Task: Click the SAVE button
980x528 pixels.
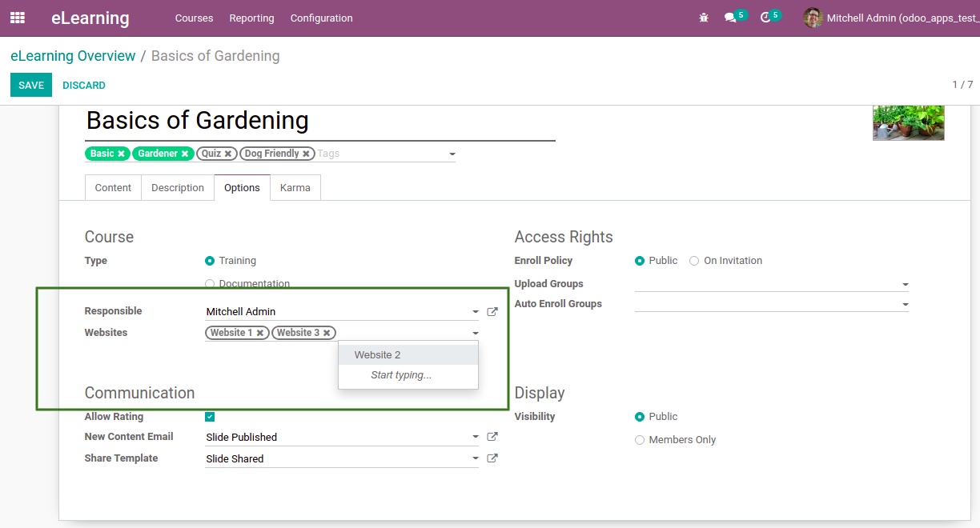Action: click(31, 85)
